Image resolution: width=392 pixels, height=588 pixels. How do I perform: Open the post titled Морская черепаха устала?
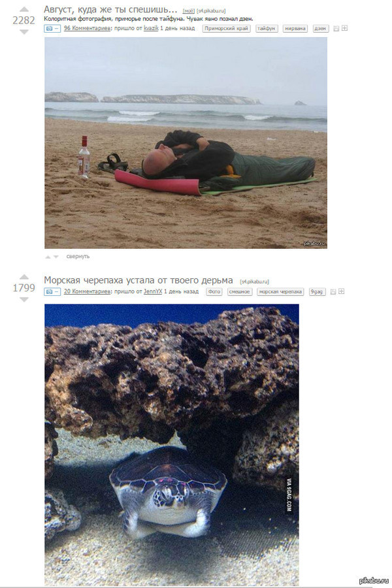[139, 280]
